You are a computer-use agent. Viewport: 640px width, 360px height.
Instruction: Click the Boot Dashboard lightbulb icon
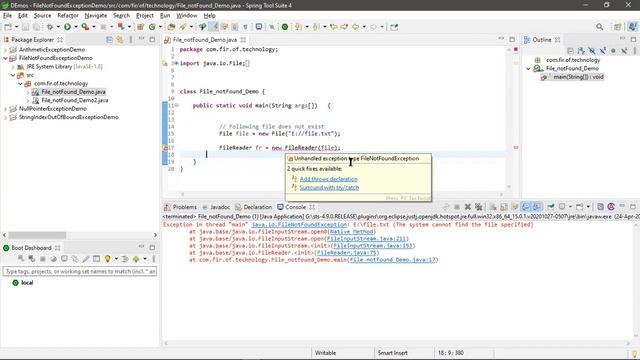[107, 259]
